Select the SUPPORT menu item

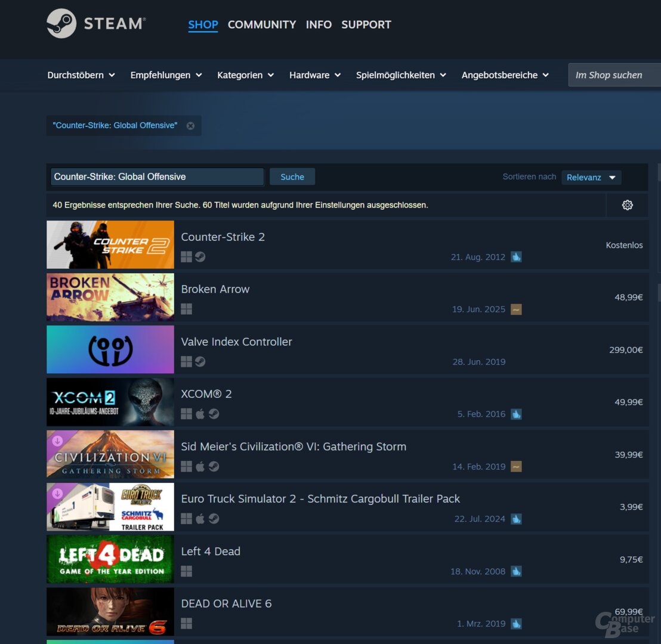pyautogui.click(x=366, y=24)
